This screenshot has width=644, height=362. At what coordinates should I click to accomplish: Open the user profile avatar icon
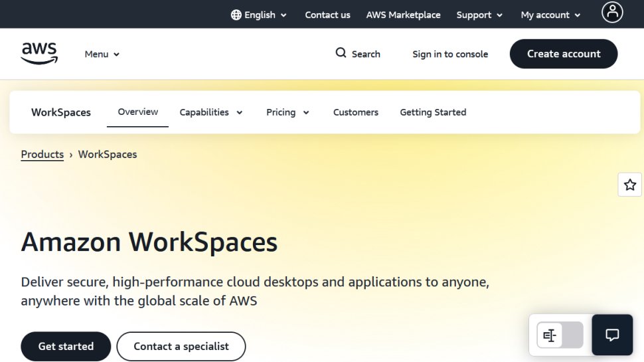tap(612, 13)
